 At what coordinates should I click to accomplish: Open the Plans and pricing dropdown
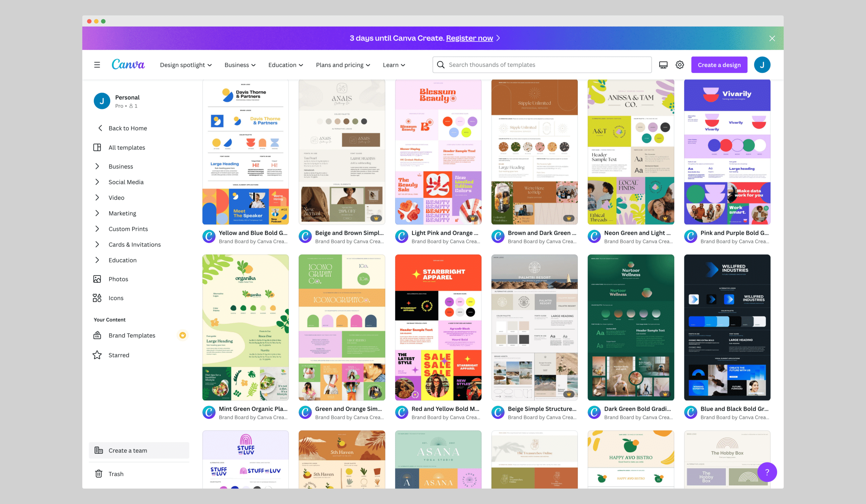[343, 65]
